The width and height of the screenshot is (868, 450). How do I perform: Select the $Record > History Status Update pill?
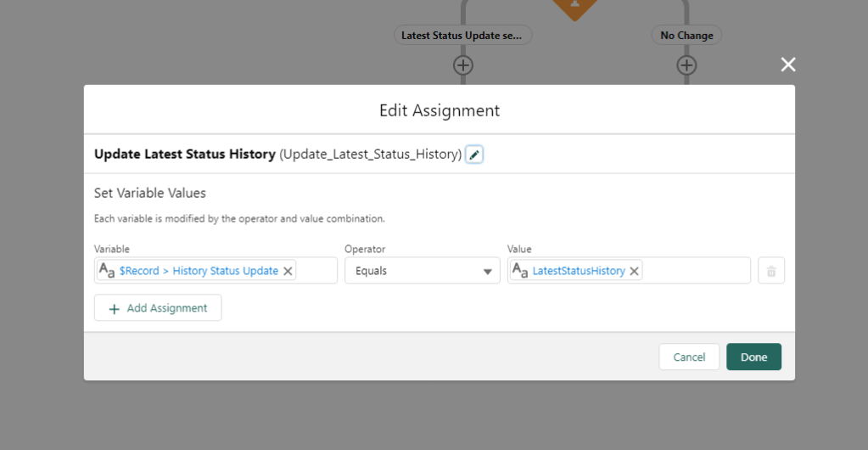[x=199, y=271]
